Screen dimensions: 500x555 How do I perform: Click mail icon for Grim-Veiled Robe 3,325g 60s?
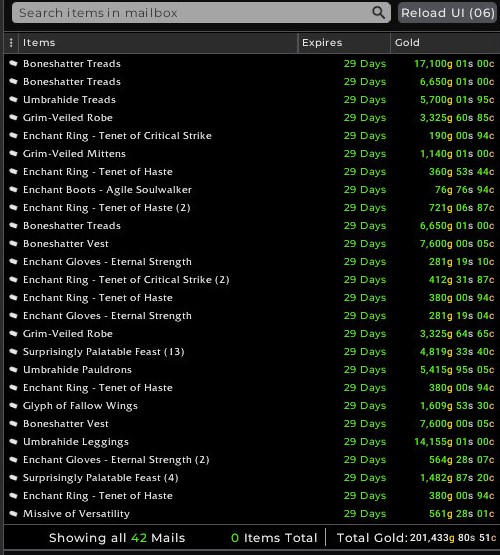(13, 118)
